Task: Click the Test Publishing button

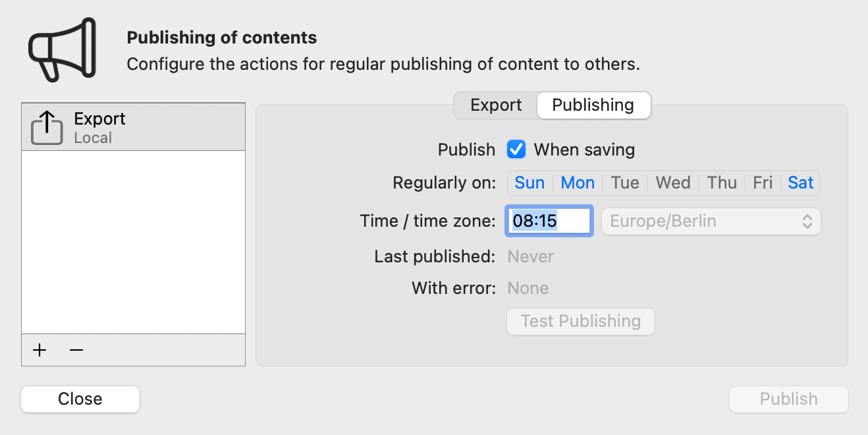Action: (x=580, y=322)
